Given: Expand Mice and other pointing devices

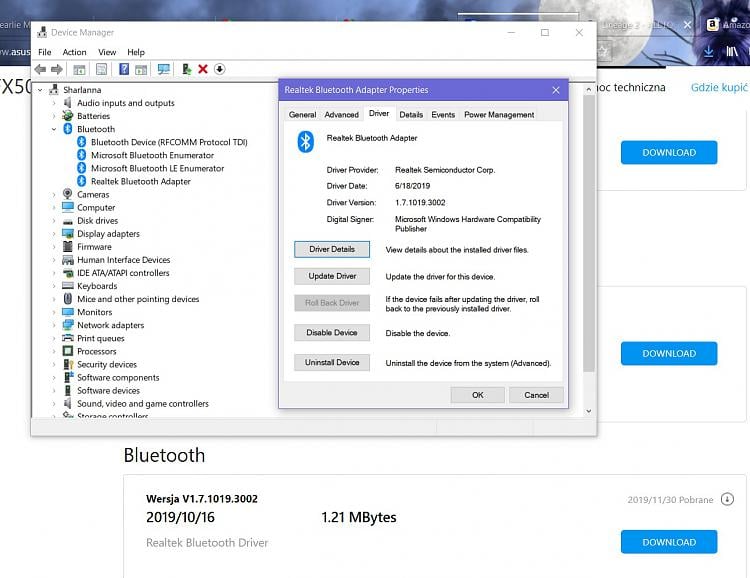Looking at the screenshot, I should tap(54, 299).
